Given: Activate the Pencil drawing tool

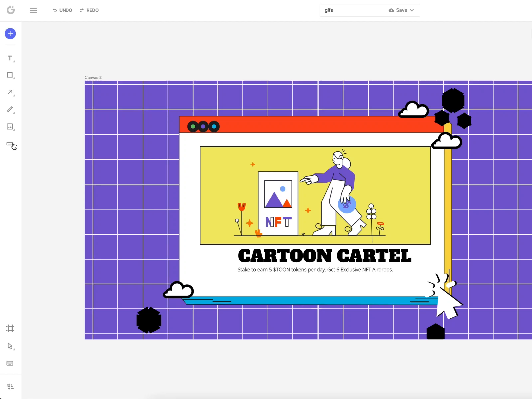Looking at the screenshot, I should (10, 110).
